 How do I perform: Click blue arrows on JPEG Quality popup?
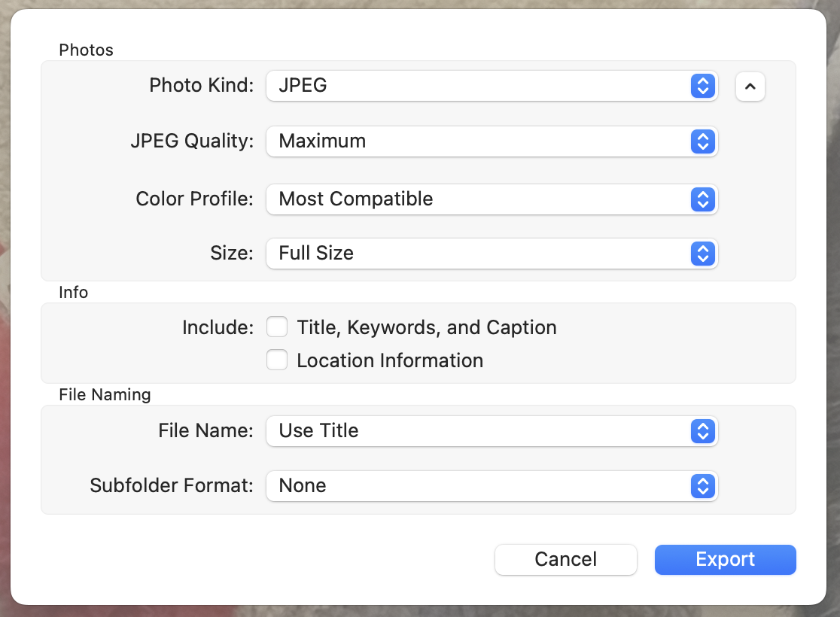pos(702,141)
